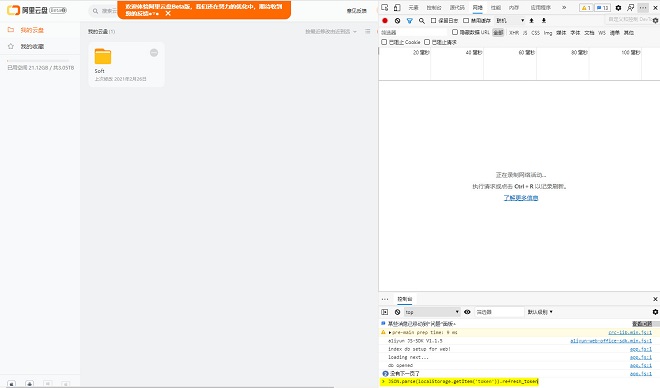Toggle the network filter funnel icon

[410, 20]
